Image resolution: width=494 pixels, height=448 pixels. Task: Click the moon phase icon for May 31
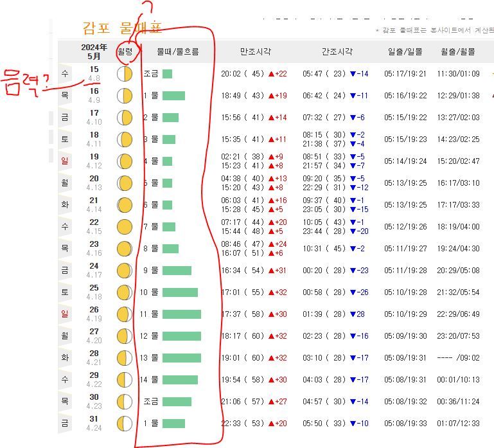(x=125, y=423)
